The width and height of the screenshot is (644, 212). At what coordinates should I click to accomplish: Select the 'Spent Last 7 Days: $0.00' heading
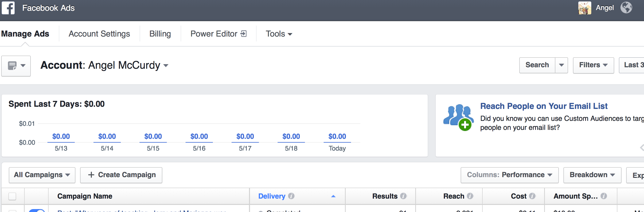point(56,104)
